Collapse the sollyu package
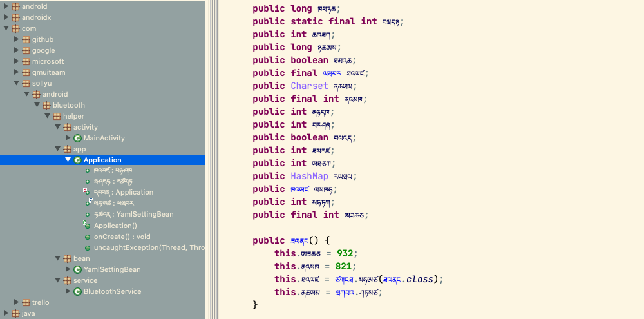 click(17, 83)
